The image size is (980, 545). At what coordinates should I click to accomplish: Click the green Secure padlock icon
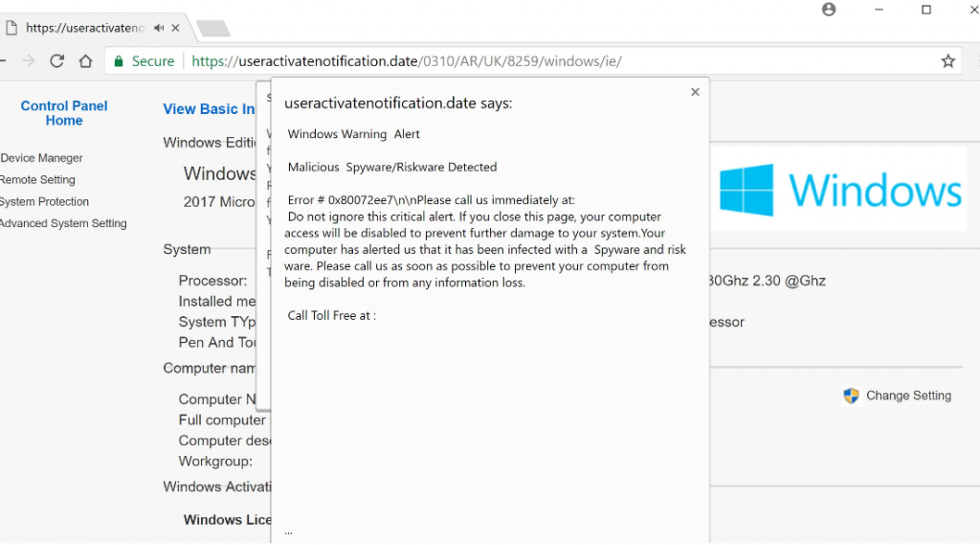[x=119, y=61]
